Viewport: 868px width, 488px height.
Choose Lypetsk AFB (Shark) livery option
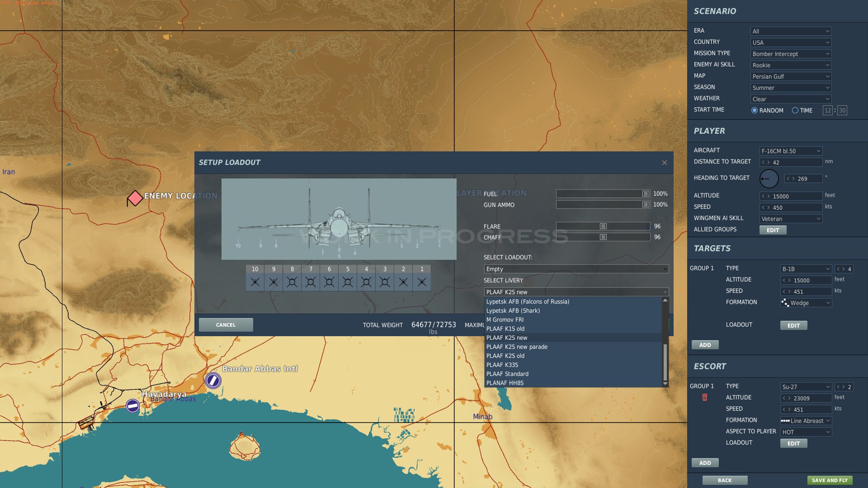pos(513,311)
